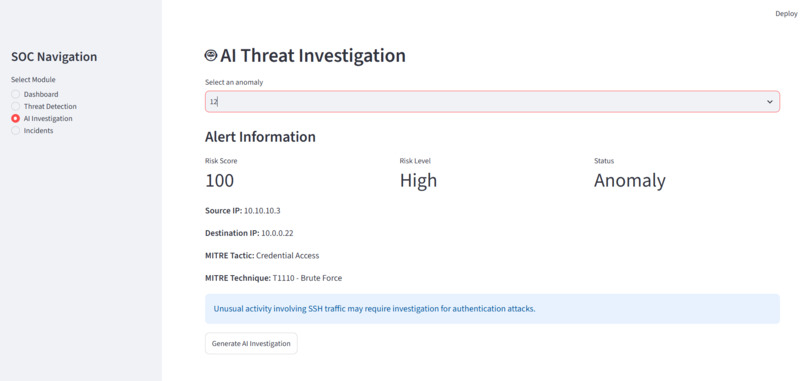
Task: Click the SSH traffic info message
Action: [x=492, y=309]
